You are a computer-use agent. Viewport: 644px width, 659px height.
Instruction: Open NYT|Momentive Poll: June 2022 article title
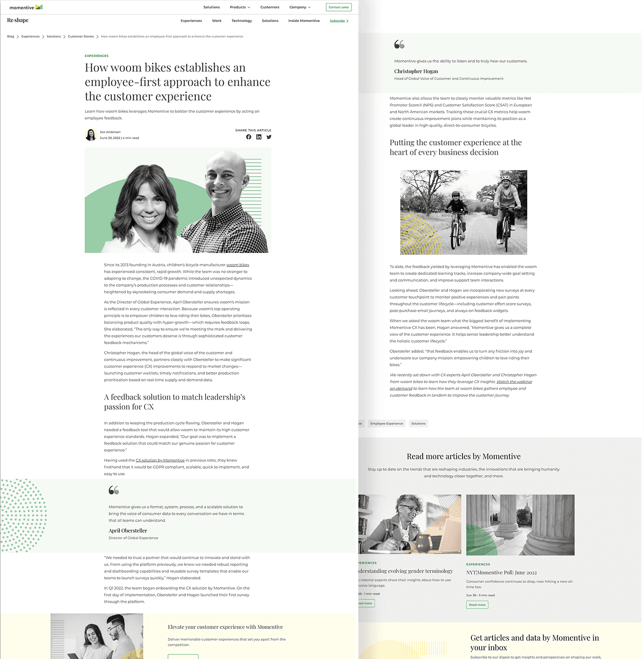pyautogui.click(x=501, y=573)
